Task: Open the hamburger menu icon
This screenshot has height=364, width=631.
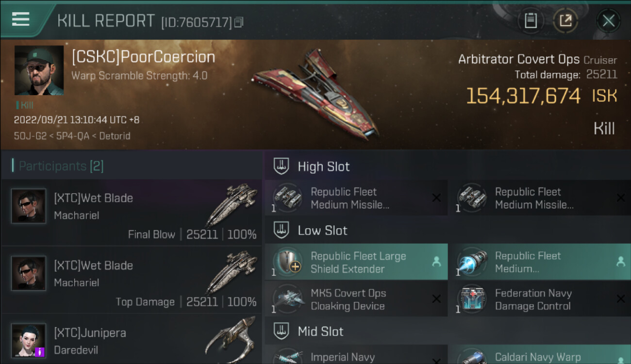Action: click(x=20, y=19)
